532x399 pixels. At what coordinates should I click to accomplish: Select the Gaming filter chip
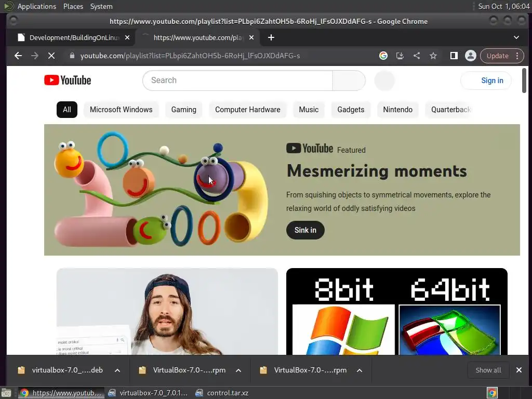click(x=183, y=110)
